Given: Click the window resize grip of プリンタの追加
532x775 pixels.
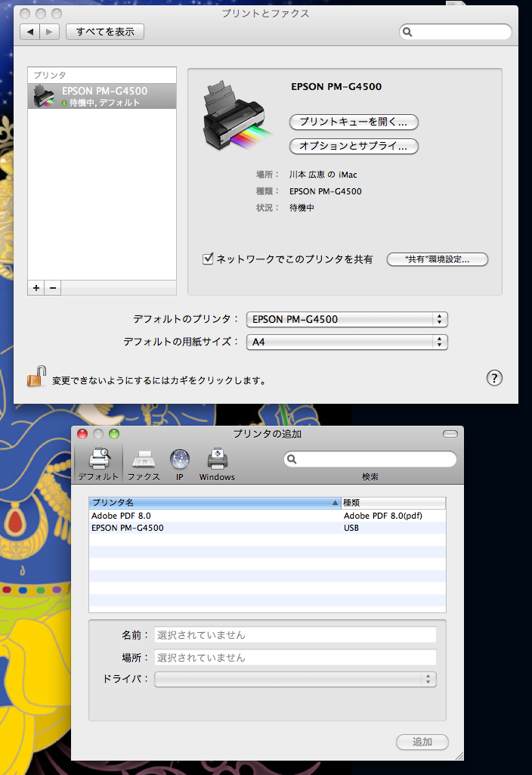Looking at the screenshot, I should pos(459,756).
